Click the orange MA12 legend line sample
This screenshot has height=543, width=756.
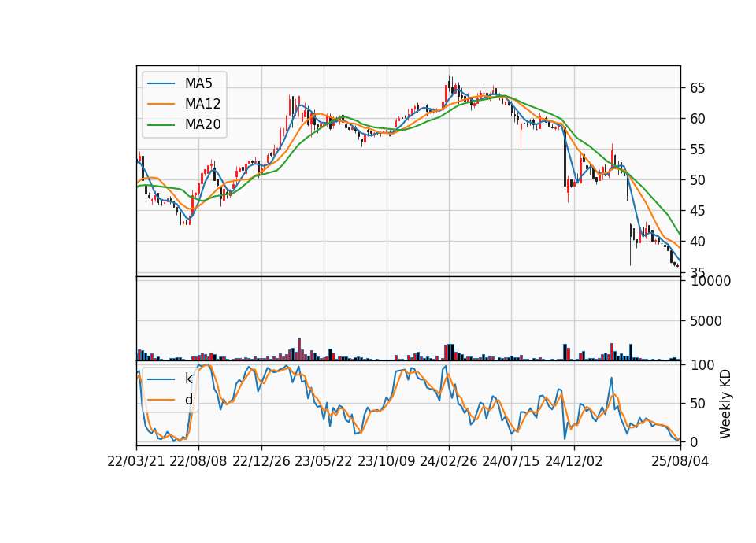point(161,104)
